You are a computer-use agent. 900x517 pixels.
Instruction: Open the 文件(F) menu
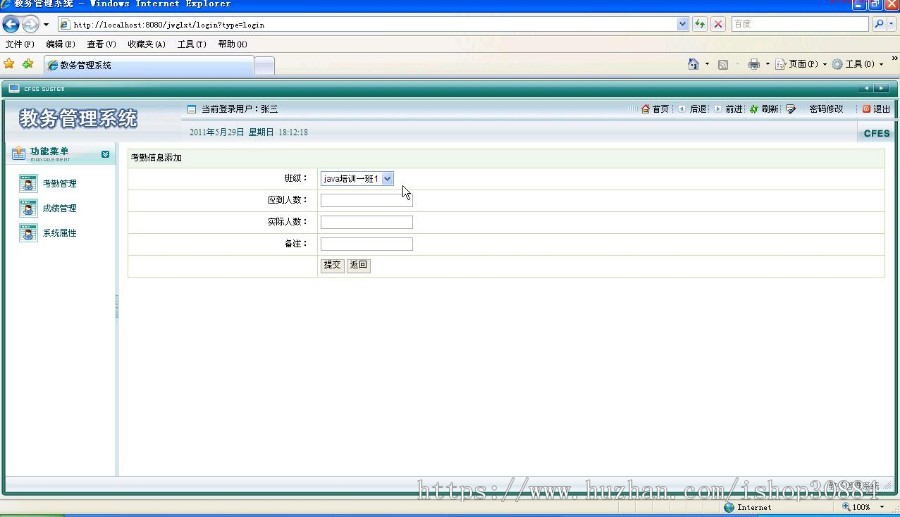tap(20, 44)
